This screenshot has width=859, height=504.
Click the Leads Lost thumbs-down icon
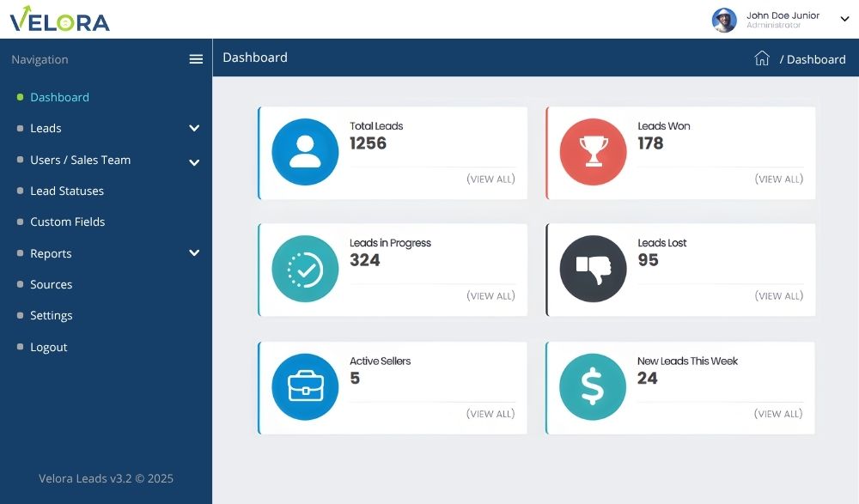click(x=593, y=269)
